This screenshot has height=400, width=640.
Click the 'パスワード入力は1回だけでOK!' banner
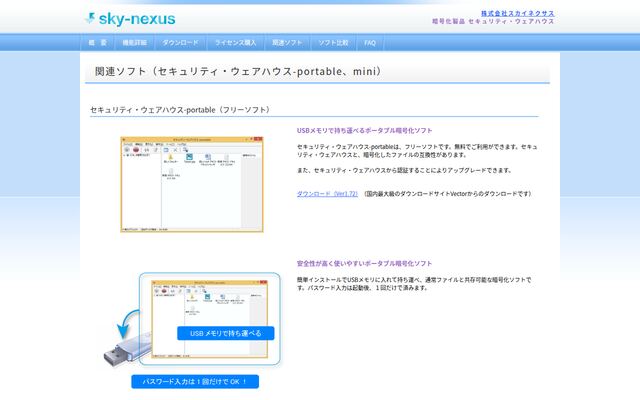[x=195, y=382]
